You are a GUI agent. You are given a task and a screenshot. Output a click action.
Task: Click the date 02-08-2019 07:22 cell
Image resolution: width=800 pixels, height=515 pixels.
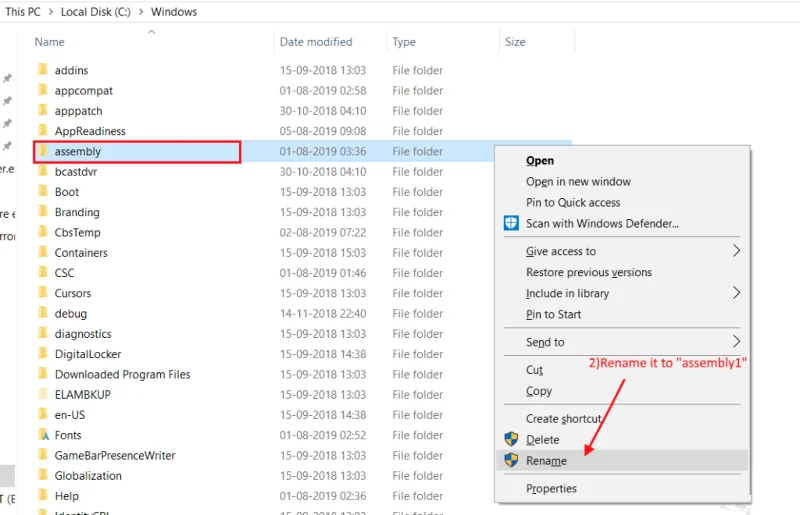(322, 232)
